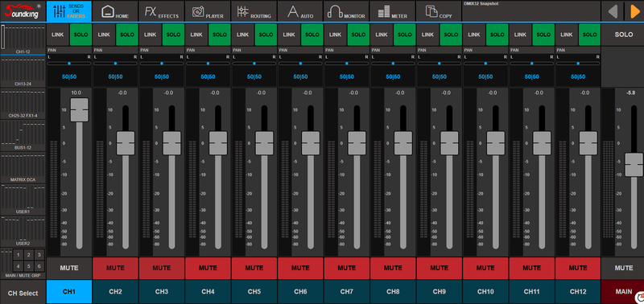Mute channel CH1
This screenshot has width=644, height=304.
click(69, 268)
